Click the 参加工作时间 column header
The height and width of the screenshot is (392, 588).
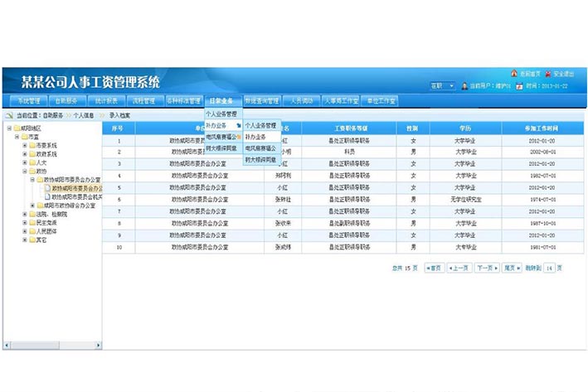[x=542, y=128]
